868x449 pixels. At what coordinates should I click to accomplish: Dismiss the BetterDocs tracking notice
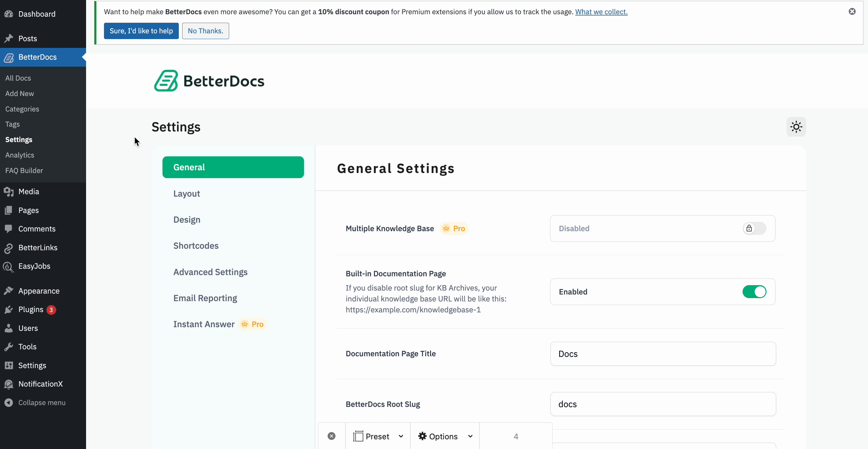(852, 12)
